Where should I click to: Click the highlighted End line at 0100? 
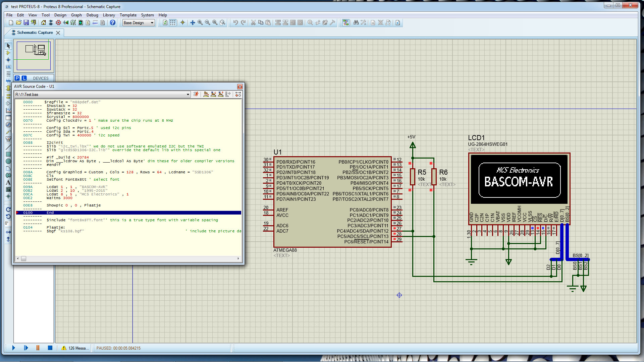(128, 213)
